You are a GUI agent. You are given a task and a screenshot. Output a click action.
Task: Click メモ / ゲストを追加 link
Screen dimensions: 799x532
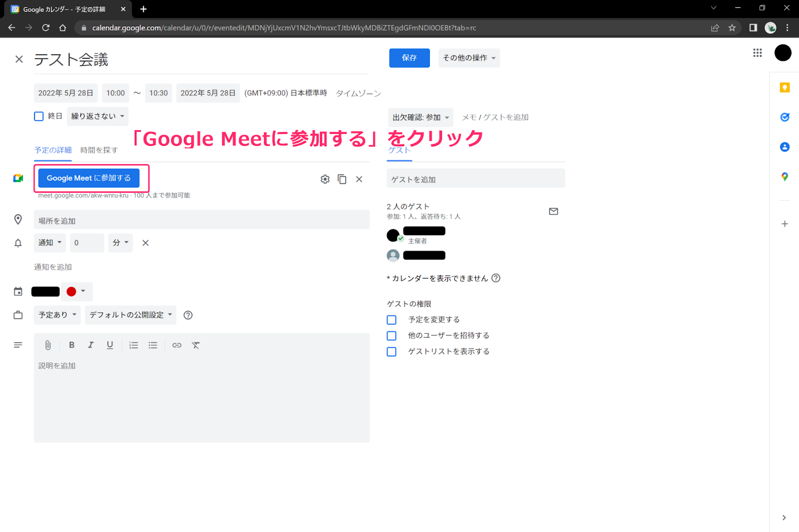click(495, 117)
